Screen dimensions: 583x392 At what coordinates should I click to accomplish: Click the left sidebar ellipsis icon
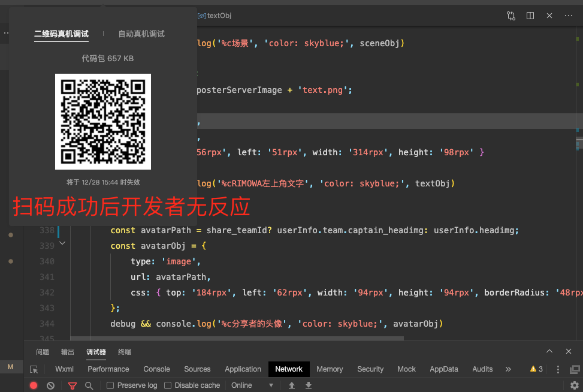point(6,33)
